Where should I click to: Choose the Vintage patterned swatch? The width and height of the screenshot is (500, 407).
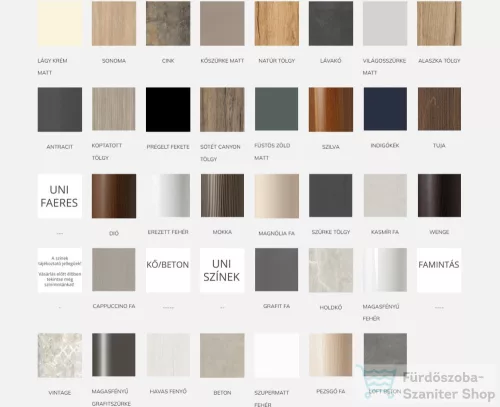tap(60, 355)
